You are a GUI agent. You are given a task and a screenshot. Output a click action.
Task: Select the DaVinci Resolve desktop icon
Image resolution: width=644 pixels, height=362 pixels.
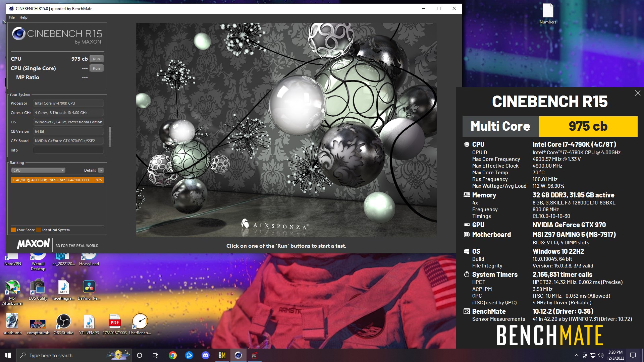(x=89, y=290)
